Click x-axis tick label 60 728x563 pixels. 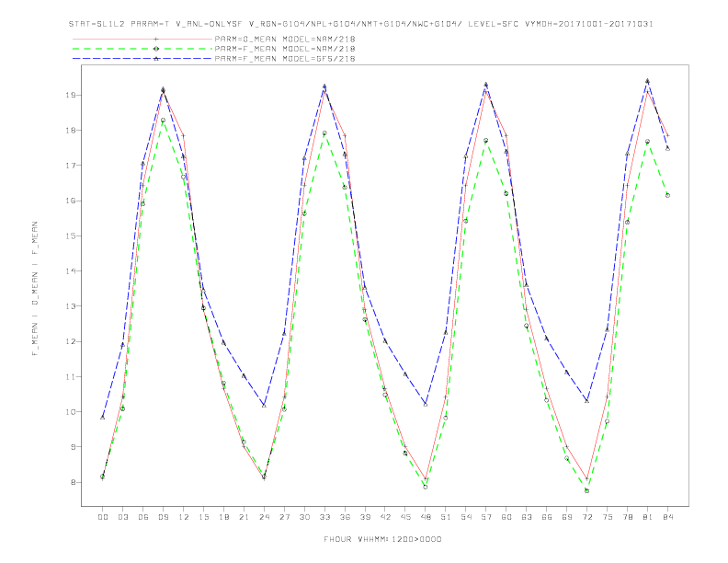click(x=506, y=517)
